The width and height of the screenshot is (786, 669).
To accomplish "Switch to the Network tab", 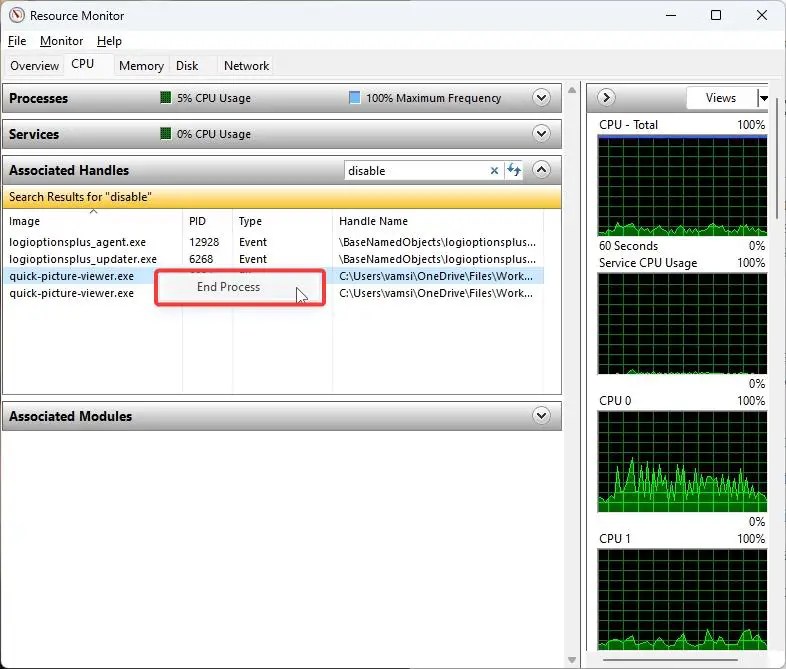I will 246,66.
